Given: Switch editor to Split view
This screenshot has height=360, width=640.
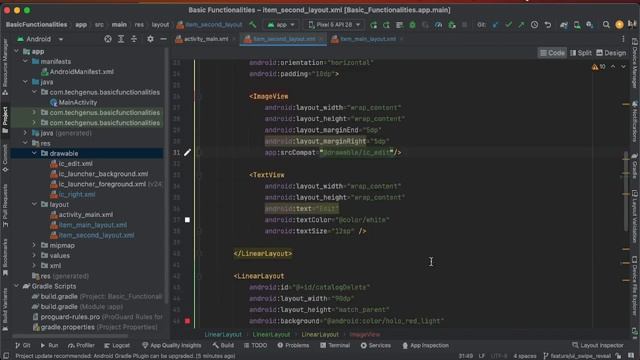Looking at the screenshot, I should [581, 53].
